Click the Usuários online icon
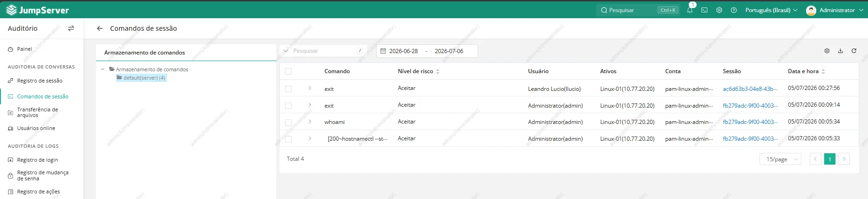Viewport: 868px width, 199px height. pyautogui.click(x=11, y=128)
